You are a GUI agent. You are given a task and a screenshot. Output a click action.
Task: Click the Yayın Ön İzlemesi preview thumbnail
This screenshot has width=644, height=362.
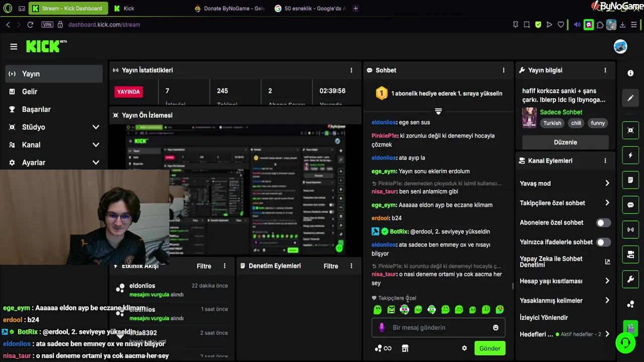pyautogui.click(x=235, y=189)
